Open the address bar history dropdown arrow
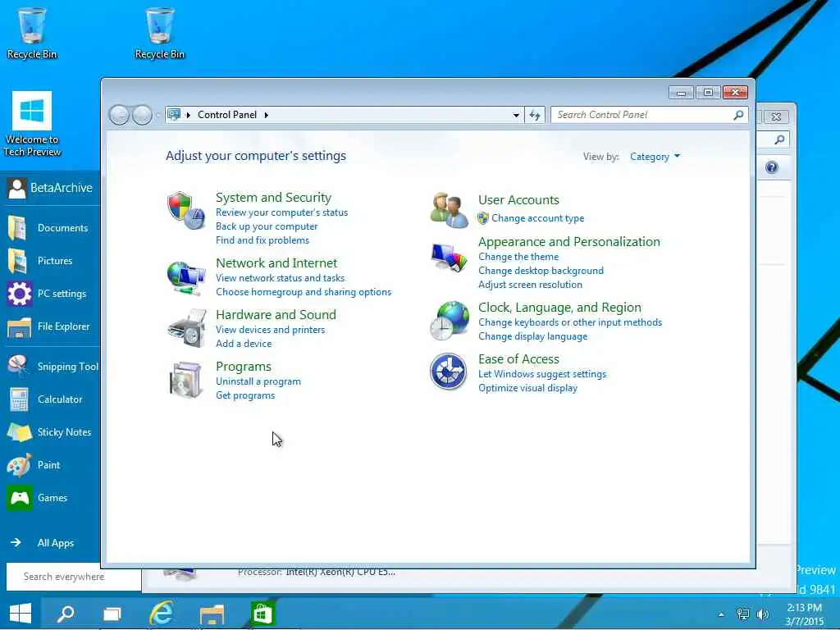 516,115
